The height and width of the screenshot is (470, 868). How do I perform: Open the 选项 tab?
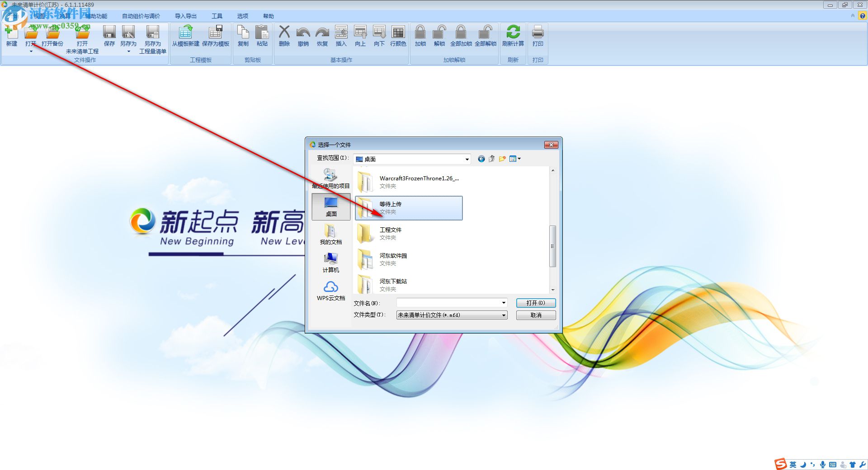[x=243, y=16]
